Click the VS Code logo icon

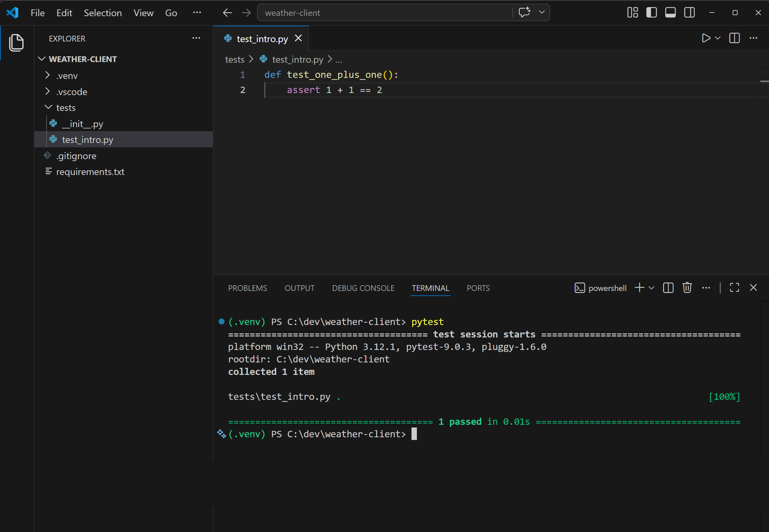click(x=12, y=13)
